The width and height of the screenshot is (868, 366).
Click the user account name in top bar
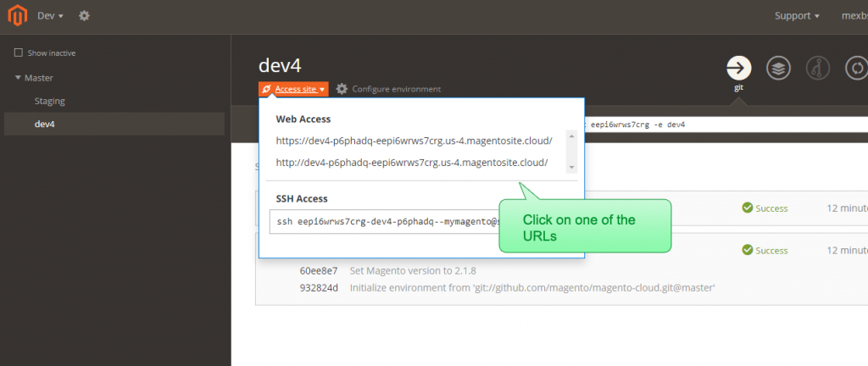pyautogui.click(x=854, y=16)
